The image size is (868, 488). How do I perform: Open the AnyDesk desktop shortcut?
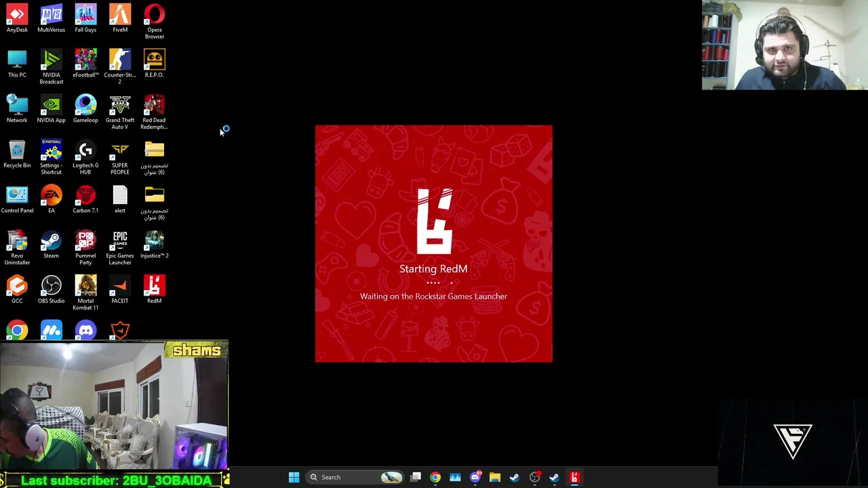[x=17, y=19]
